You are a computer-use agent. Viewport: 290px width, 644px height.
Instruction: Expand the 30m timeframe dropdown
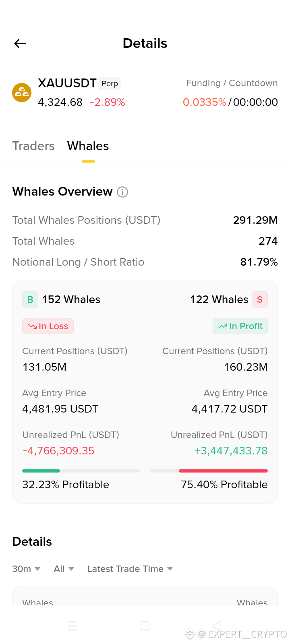click(26, 569)
